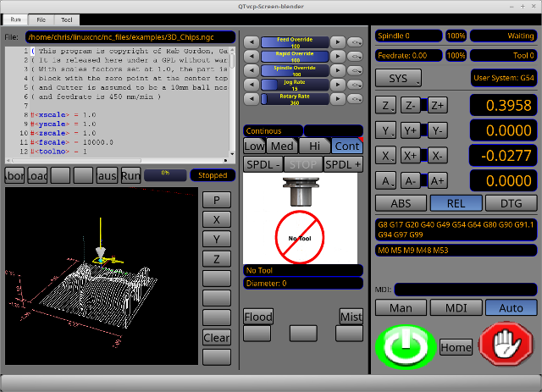Click Jog Rate increase arrow
The height and width of the screenshot is (392, 542).
[337, 84]
